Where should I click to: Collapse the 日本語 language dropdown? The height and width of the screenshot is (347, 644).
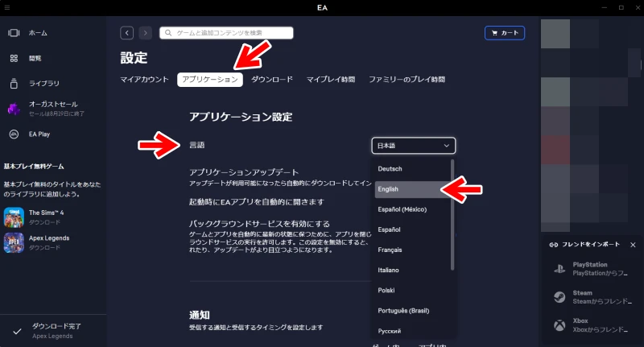(413, 146)
